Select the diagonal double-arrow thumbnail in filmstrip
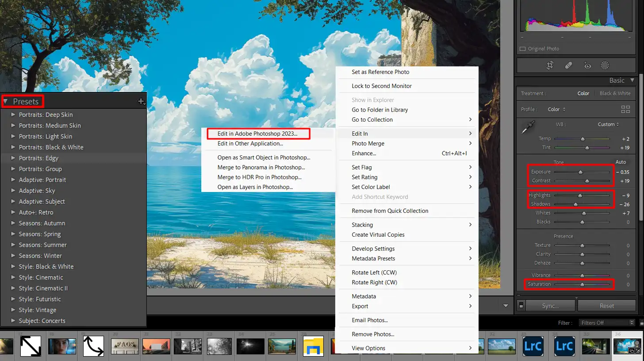644x361 pixels. [x=31, y=346]
